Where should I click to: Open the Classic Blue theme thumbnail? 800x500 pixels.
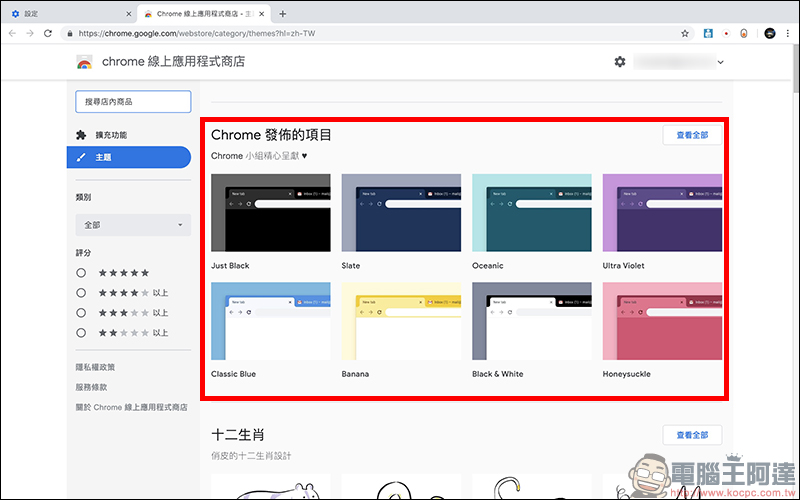[x=271, y=321]
